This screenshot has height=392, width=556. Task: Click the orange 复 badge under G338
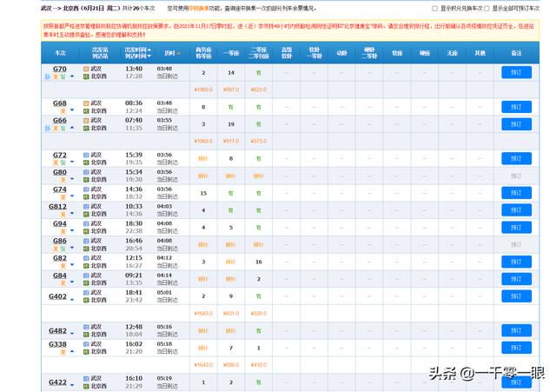coord(63,351)
